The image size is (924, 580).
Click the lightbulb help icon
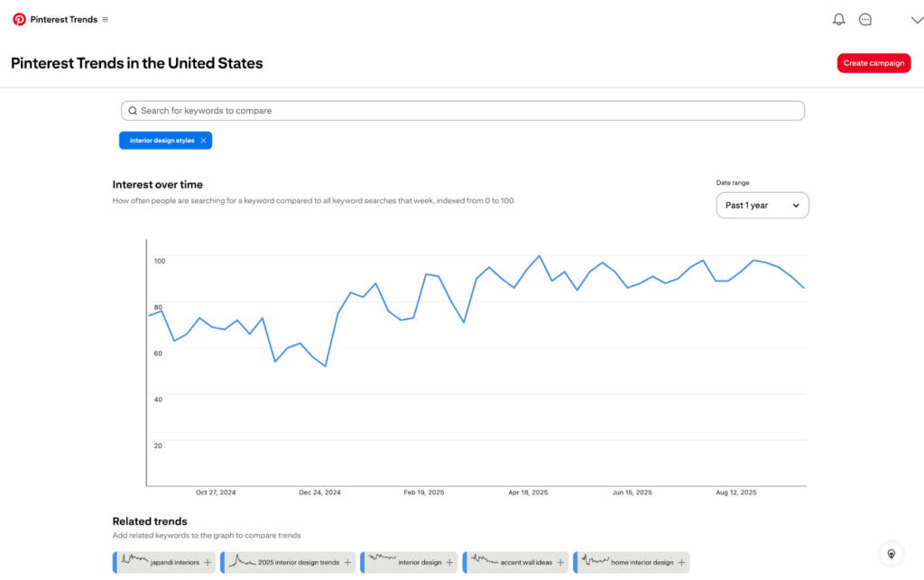(891, 553)
